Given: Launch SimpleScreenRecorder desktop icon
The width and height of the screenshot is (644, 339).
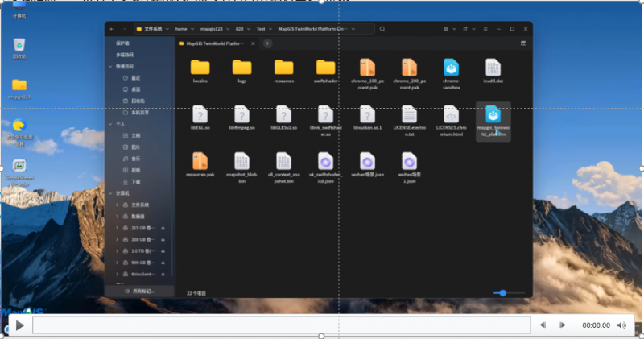Looking at the screenshot, I should pyautogui.click(x=19, y=172).
